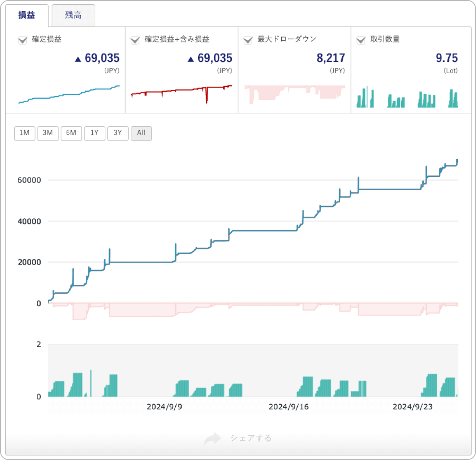Click the 2024/9/16 axis label
Image resolution: width=476 pixels, height=460 pixels.
tap(288, 407)
